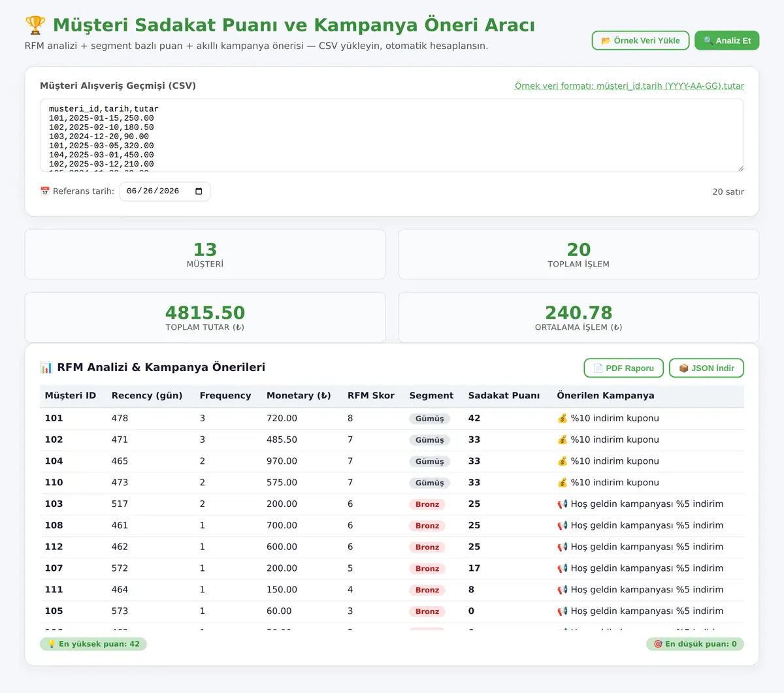Click the money bag icon in row 101
Image resolution: width=784 pixels, height=693 pixels.
click(x=563, y=419)
